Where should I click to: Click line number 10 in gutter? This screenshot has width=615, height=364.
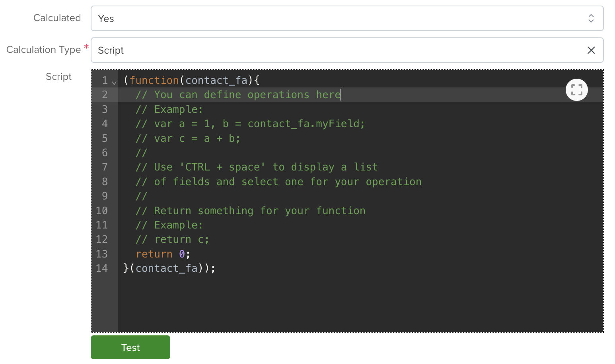(102, 211)
